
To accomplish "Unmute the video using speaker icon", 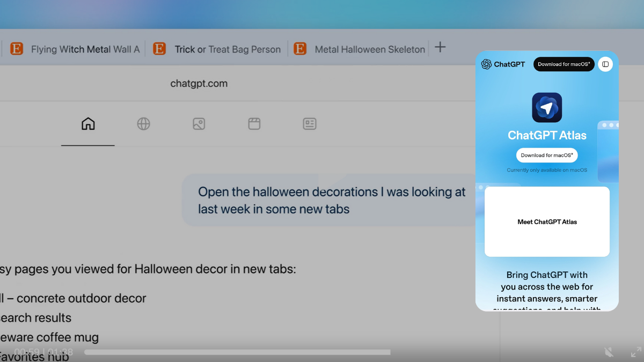I will [609, 352].
